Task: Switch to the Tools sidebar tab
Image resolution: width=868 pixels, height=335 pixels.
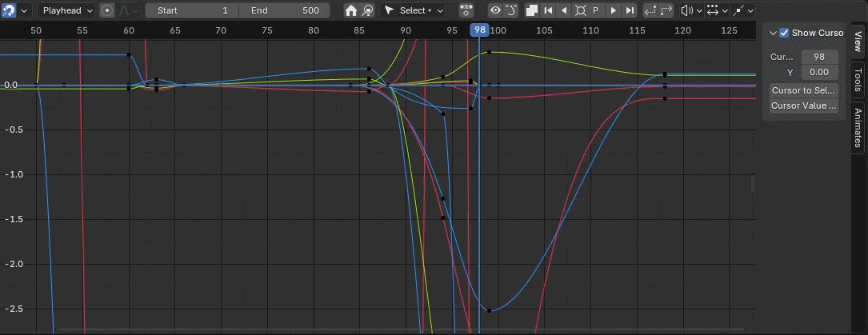Action: tap(858, 79)
